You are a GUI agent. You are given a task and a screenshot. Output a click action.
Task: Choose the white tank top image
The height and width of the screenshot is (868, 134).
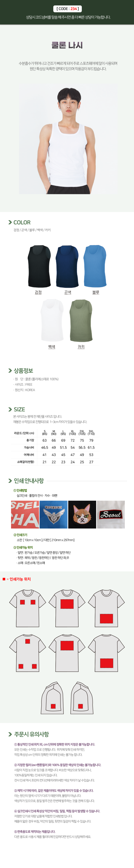click(x=52, y=320)
